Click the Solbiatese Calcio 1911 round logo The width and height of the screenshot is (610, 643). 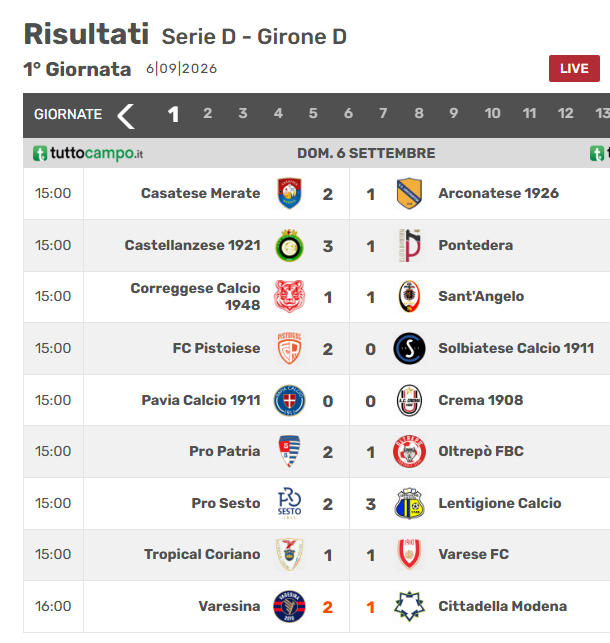coord(409,349)
